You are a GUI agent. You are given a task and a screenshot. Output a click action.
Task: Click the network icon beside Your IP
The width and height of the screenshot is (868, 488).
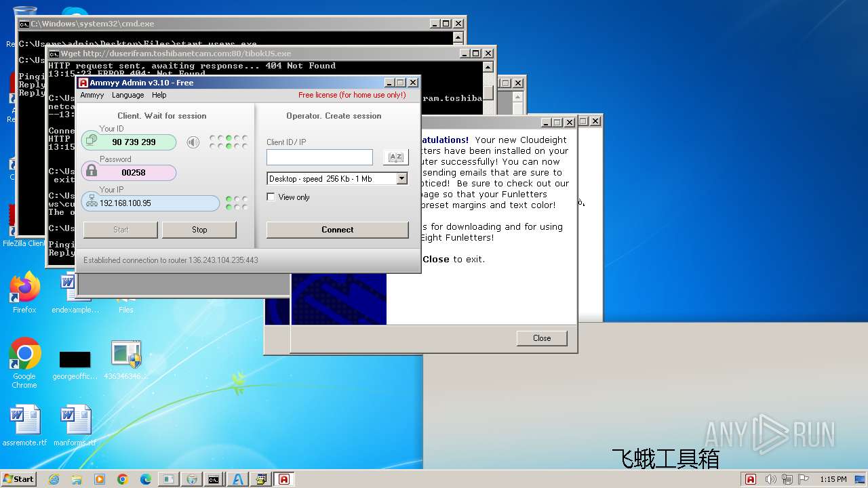92,202
